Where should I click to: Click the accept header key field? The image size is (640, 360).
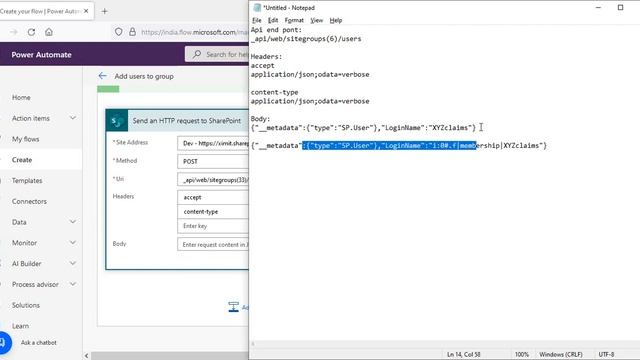point(213,197)
